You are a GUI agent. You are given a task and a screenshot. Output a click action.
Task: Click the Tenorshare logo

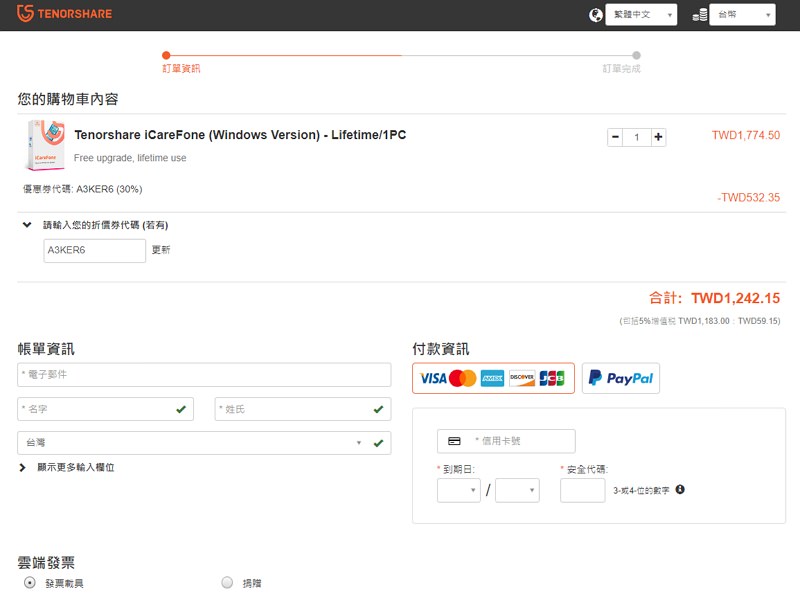pyautogui.click(x=64, y=13)
